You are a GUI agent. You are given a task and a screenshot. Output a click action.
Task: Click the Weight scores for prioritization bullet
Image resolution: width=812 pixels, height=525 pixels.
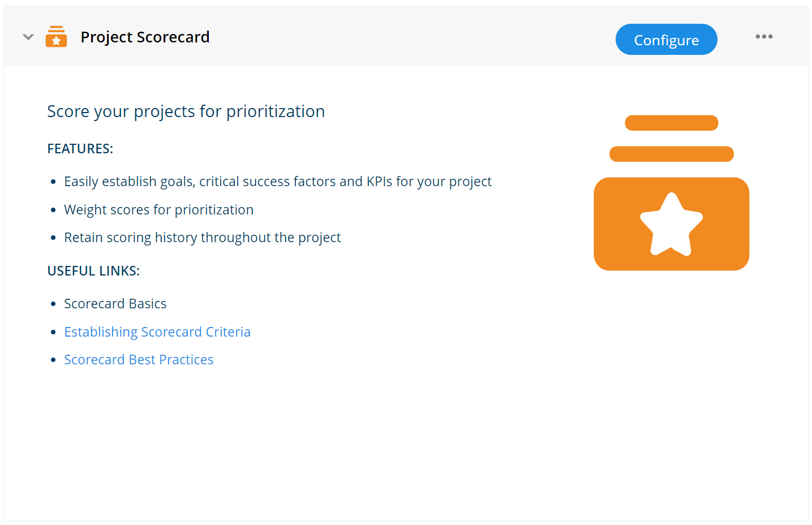(x=158, y=209)
